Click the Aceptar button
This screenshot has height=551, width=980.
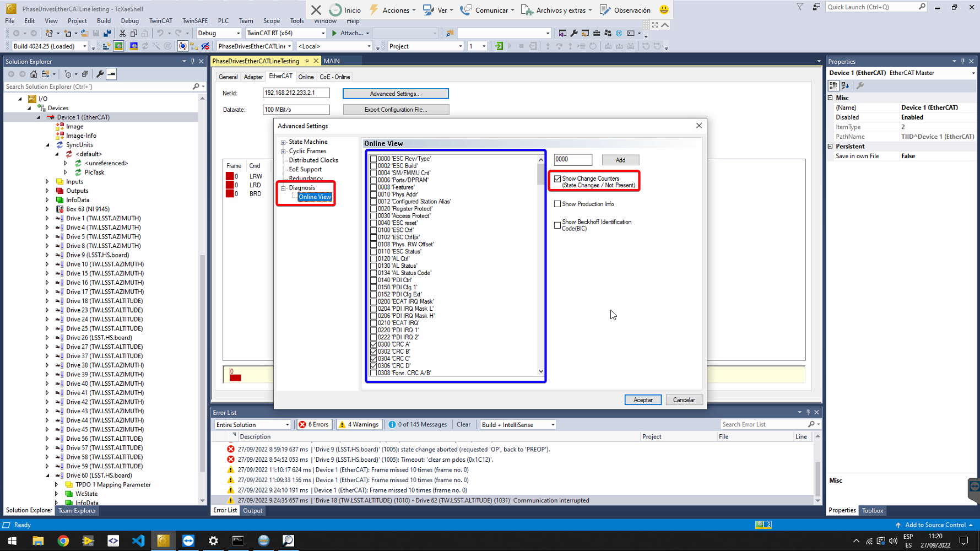(x=643, y=400)
